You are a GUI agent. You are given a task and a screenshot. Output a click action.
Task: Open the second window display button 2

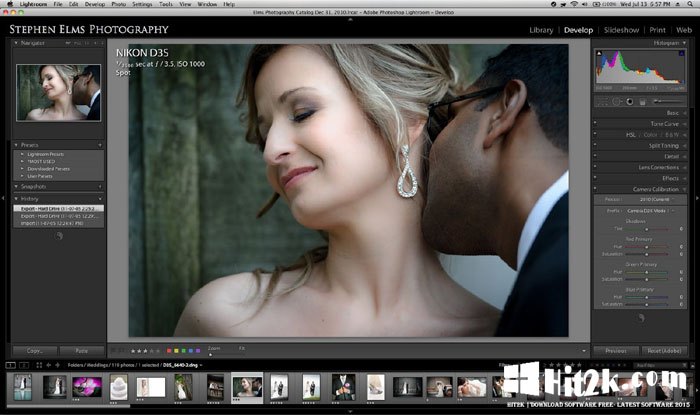point(24,365)
